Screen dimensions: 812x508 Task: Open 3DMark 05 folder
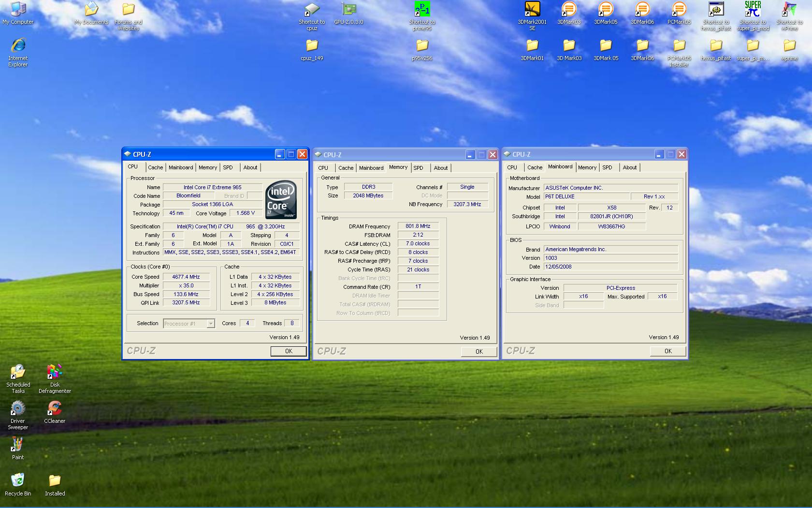606,49
